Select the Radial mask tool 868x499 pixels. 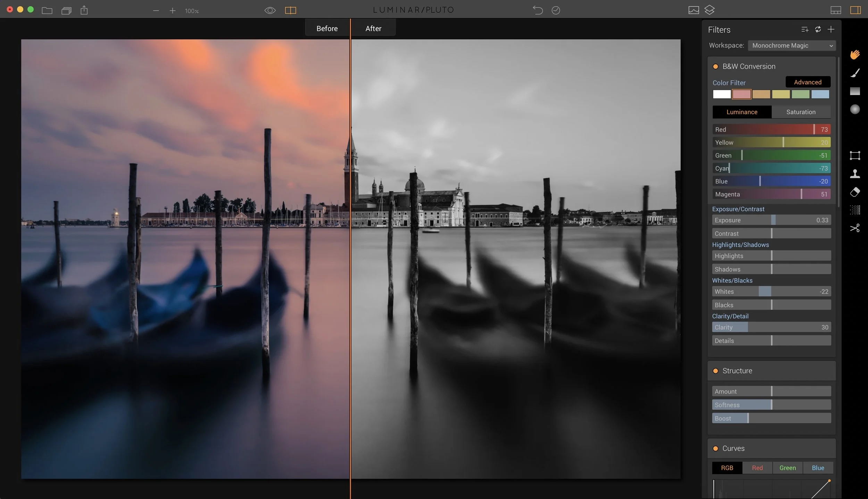(855, 109)
